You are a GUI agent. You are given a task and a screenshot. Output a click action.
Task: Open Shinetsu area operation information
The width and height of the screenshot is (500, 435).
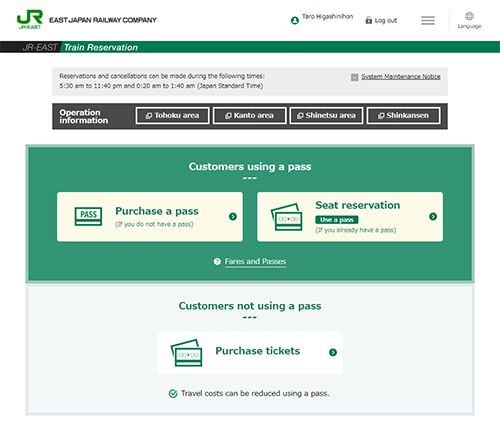coord(326,116)
